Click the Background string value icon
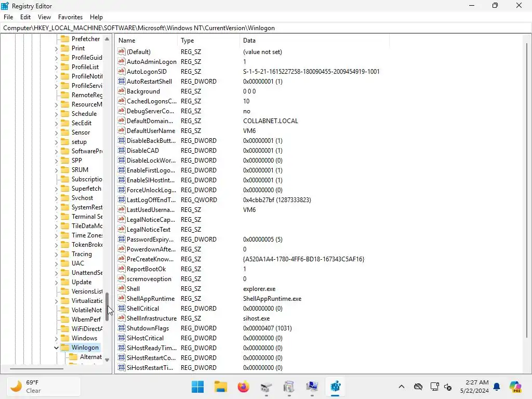 (122, 91)
